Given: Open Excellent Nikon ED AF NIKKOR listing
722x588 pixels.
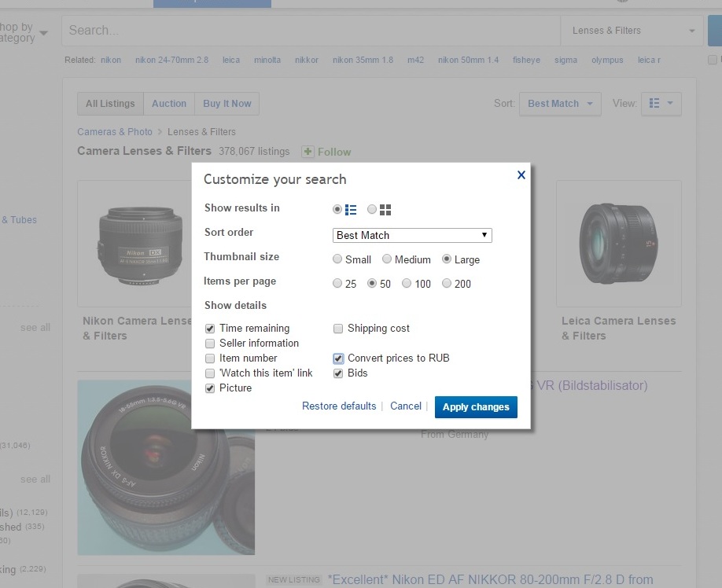Looking at the screenshot, I should (491, 579).
